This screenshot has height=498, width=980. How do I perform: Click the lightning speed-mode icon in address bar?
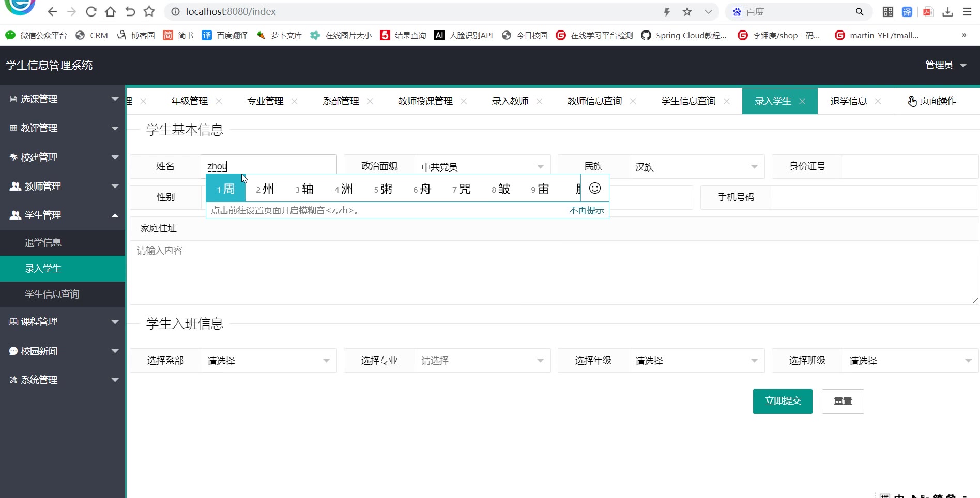coord(667,12)
